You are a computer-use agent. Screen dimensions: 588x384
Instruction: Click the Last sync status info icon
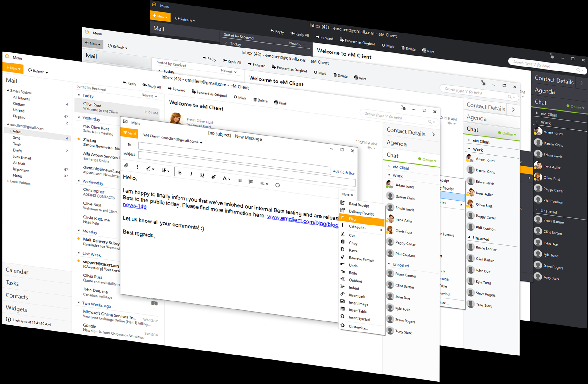click(x=9, y=319)
